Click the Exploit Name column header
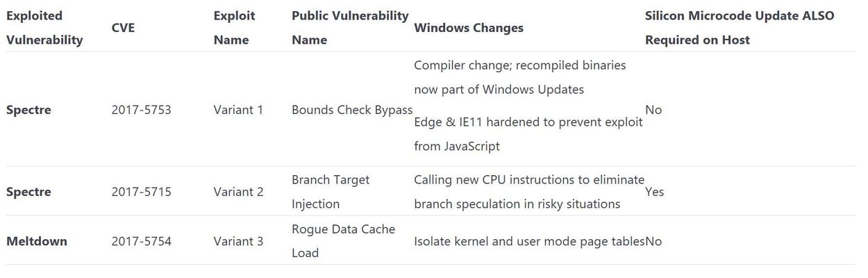Viewport: 868px width, 278px height. (x=234, y=28)
